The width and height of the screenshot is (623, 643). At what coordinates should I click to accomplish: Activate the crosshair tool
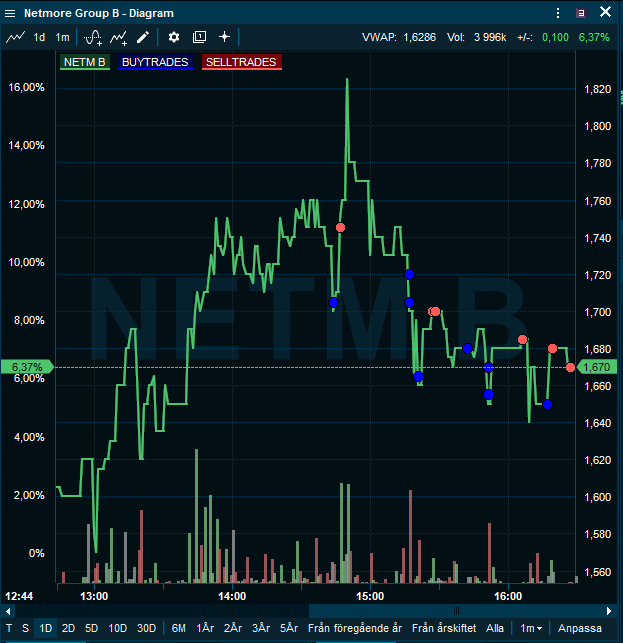(224, 37)
